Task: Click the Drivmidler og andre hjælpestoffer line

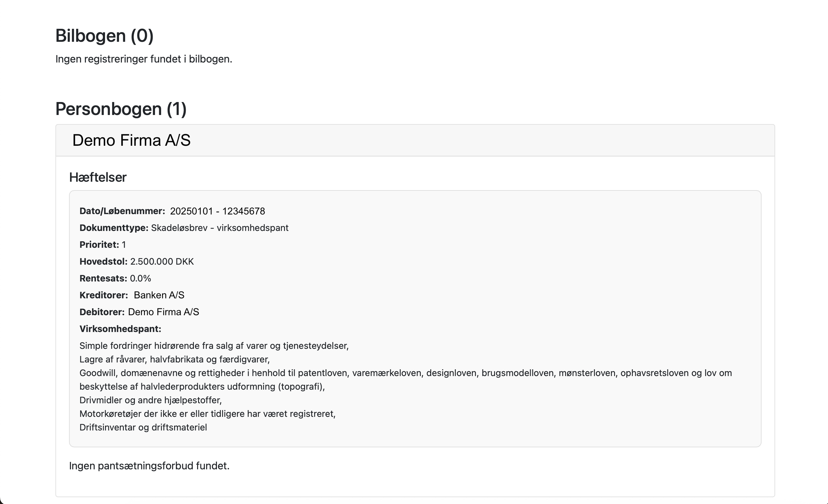Action: pos(150,400)
